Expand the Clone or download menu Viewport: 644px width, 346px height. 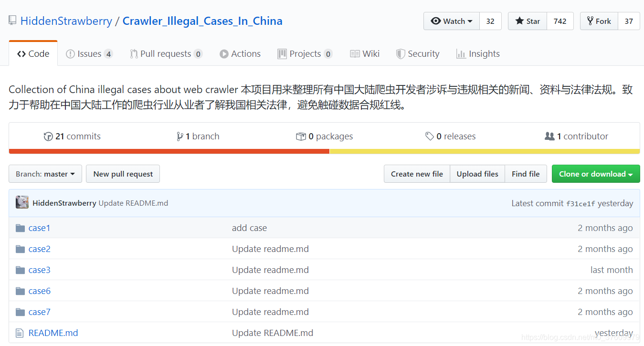pyautogui.click(x=596, y=174)
